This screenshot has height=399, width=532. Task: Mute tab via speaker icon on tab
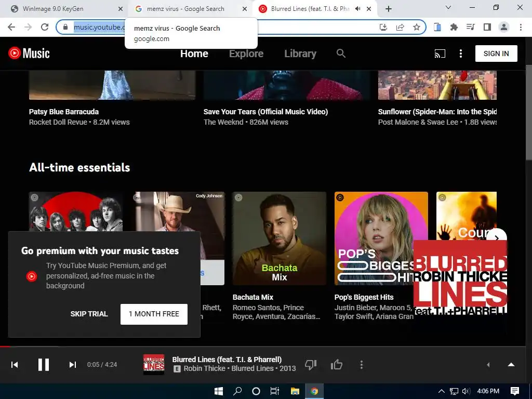[357, 9]
